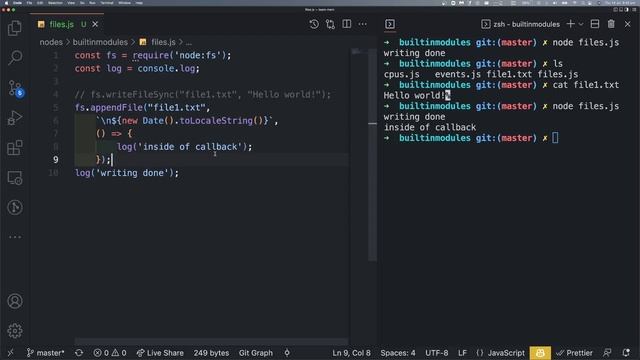
Task: Click the fs.appendFile code line
Action: point(142,107)
